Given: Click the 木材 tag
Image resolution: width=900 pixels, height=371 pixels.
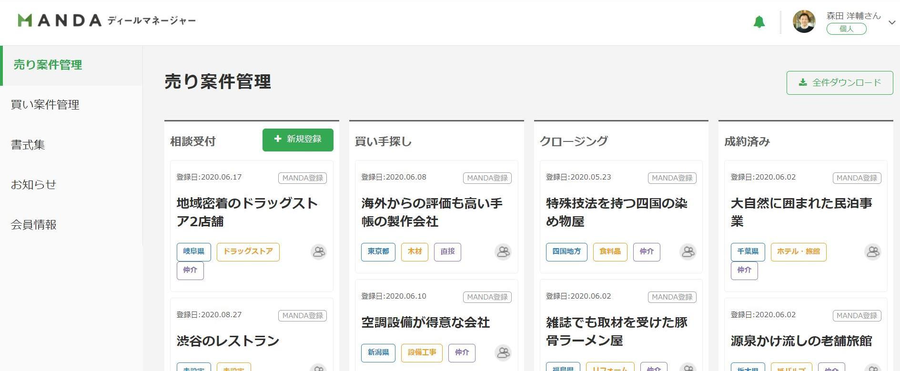Looking at the screenshot, I should click(x=414, y=252).
